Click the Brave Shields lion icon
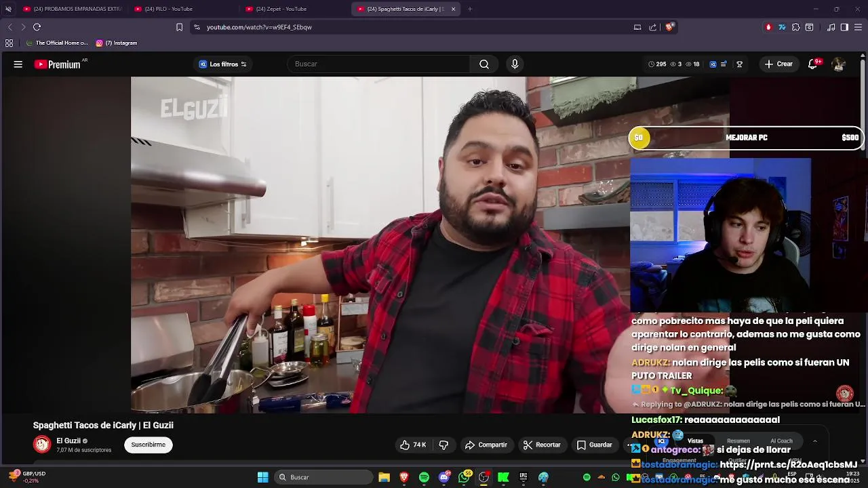Image resolution: width=868 pixels, height=488 pixels. [669, 27]
